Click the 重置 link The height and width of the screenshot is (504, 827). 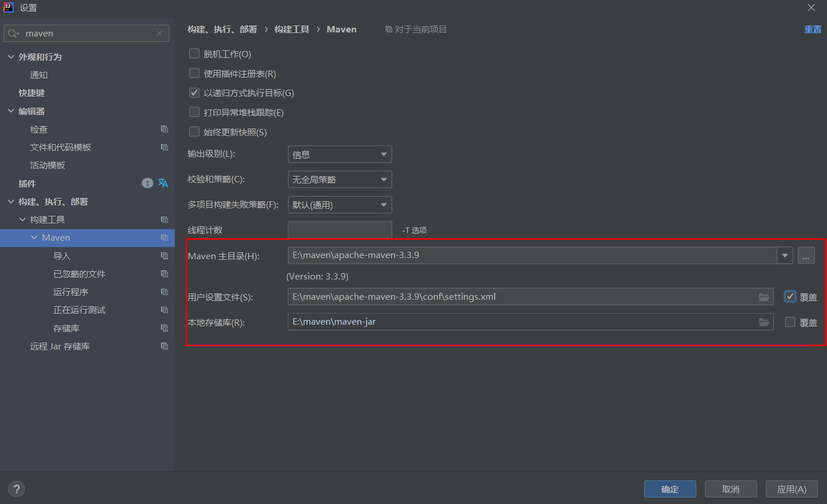[x=813, y=29]
